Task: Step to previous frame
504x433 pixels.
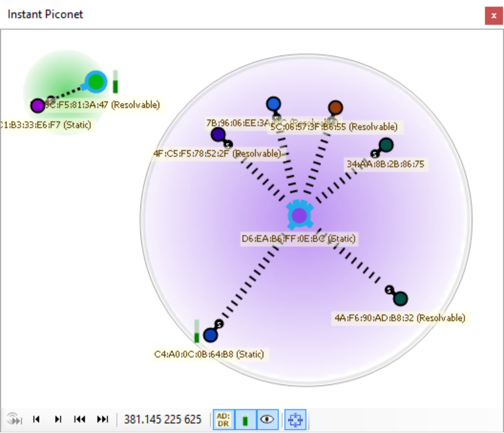Action: [x=36, y=419]
